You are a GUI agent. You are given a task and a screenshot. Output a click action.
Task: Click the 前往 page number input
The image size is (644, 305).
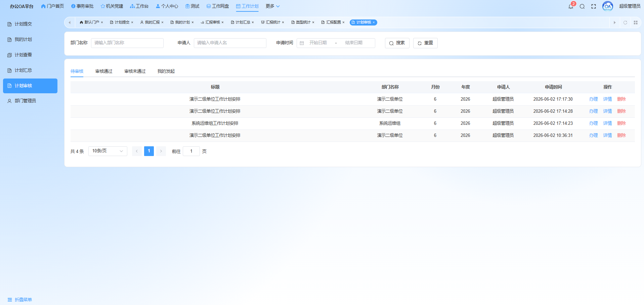(x=191, y=151)
